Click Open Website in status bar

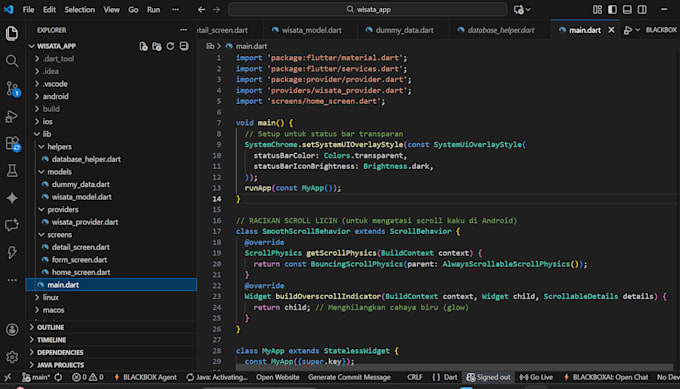(278, 377)
